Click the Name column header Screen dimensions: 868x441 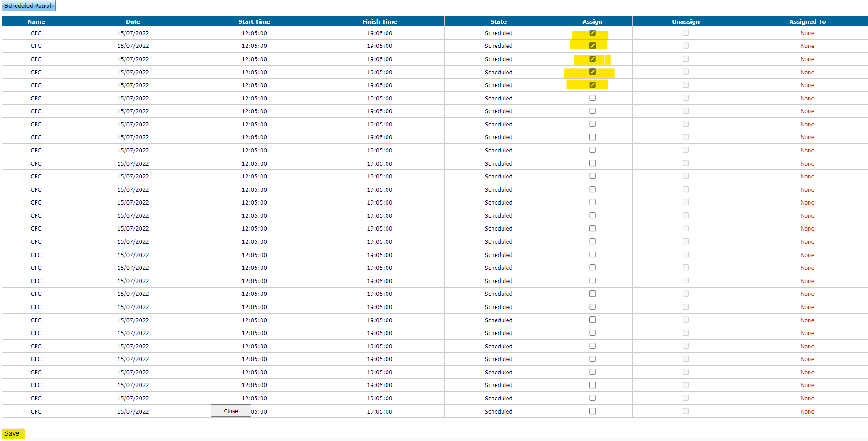pos(36,21)
